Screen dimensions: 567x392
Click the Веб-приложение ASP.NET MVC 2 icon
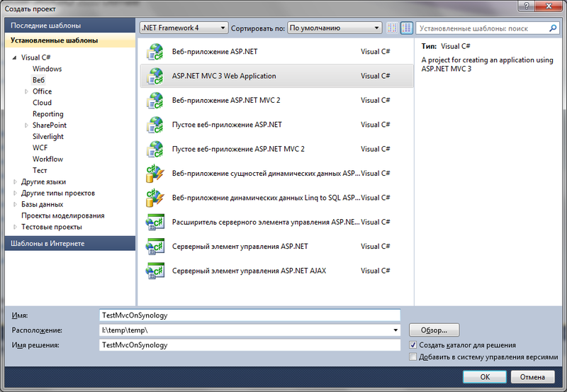(x=155, y=100)
